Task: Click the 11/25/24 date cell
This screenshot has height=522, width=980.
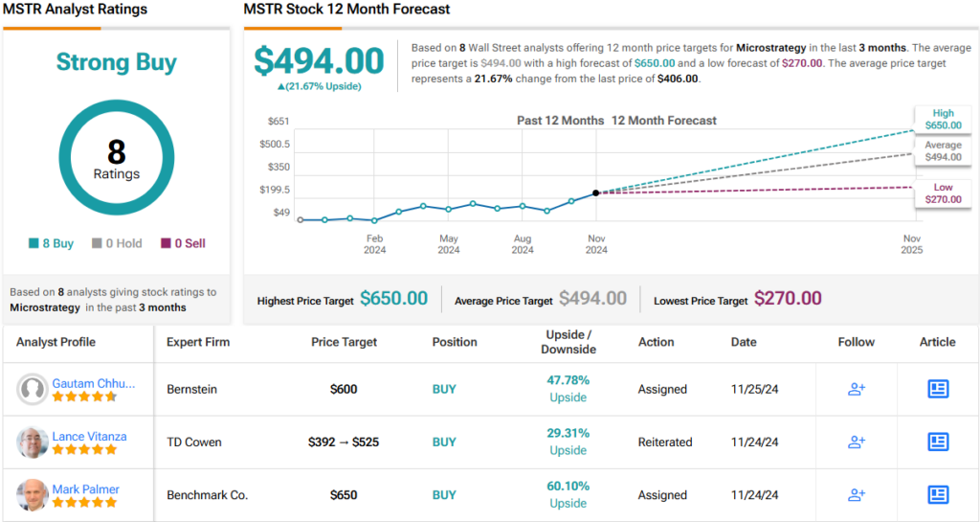Action: click(754, 389)
